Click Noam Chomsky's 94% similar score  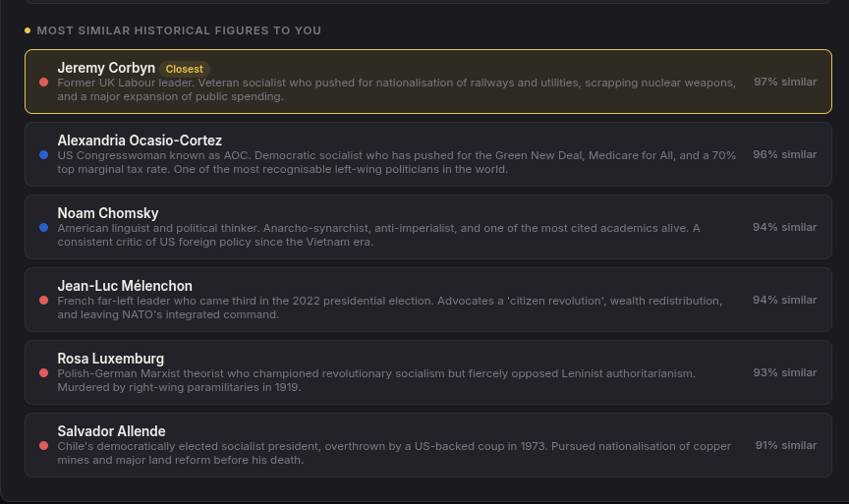[x=784, y=227]
